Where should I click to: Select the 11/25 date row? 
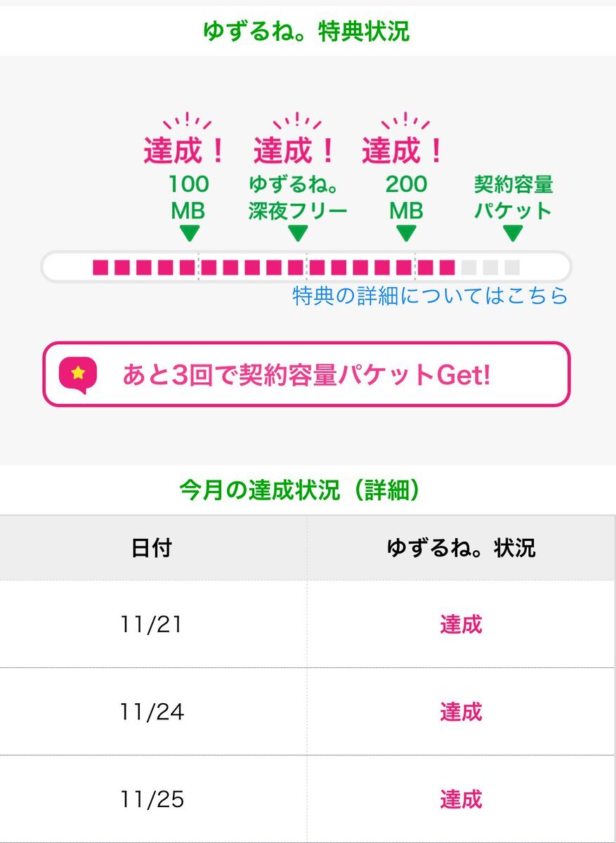point(152,799)
